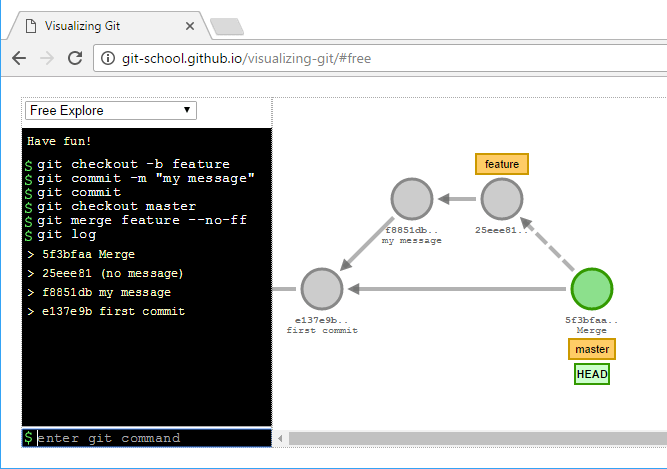Click 'git merge feature --no-ff' command line
Screen dimensions: 667x469
[142, 220]
